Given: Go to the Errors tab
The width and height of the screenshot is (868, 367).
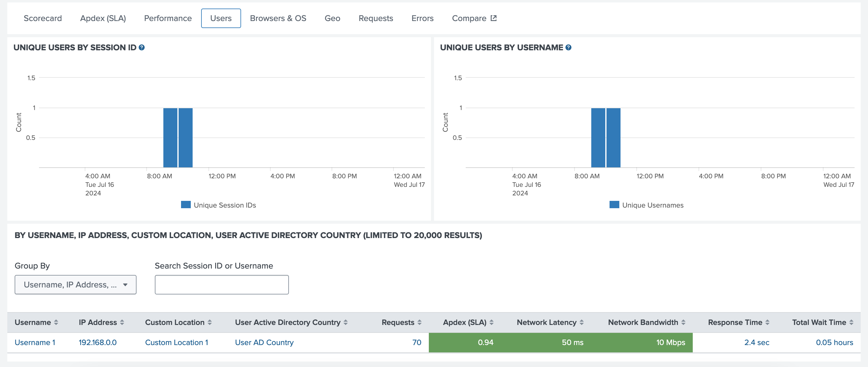Looking at the screenshot, I should [x=422, y=18].
